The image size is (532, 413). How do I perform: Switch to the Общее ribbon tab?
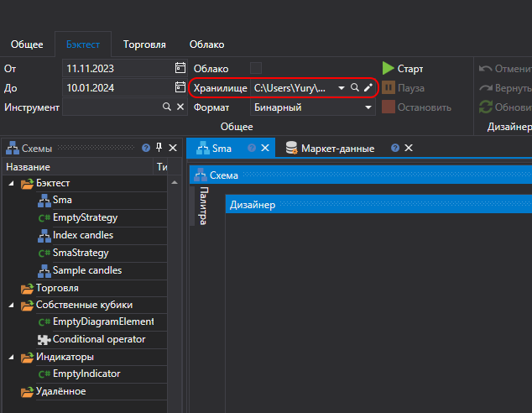coord(27,44)
